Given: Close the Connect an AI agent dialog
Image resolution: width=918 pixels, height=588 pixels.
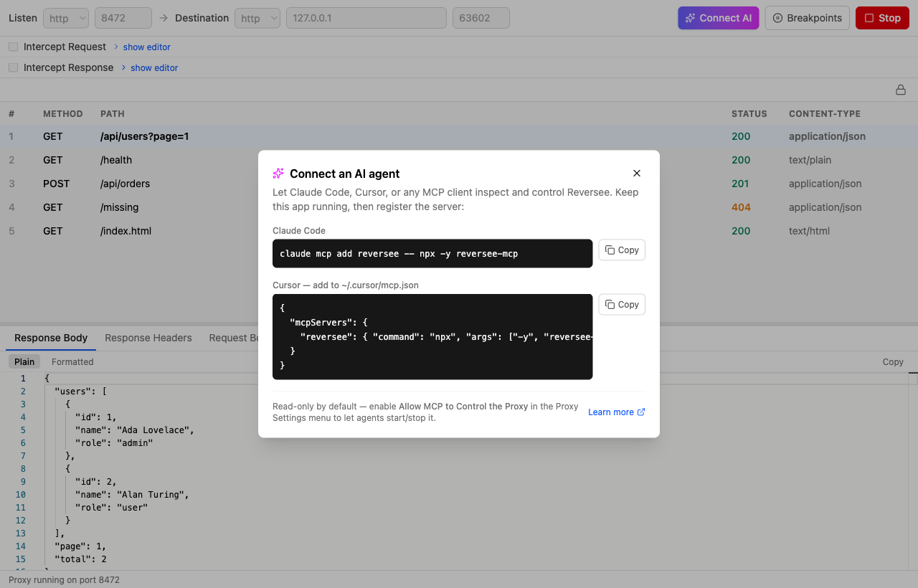Looking at the screenshot, I should [637, 174].
